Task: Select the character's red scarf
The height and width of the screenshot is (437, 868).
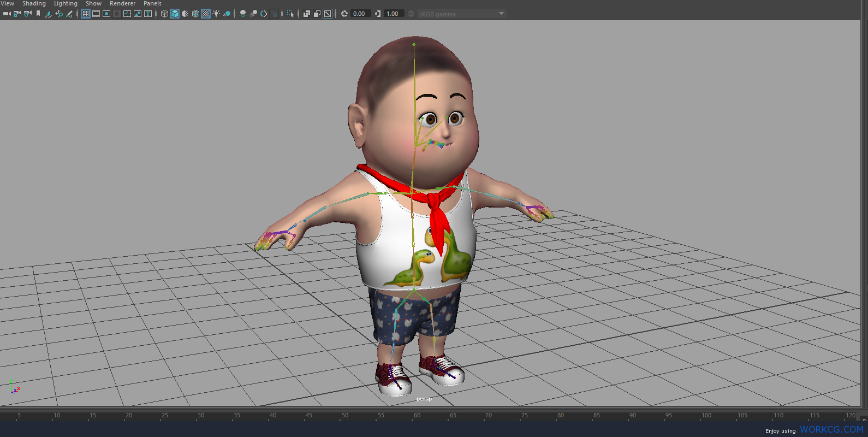Action: click(x=434, y=202)
